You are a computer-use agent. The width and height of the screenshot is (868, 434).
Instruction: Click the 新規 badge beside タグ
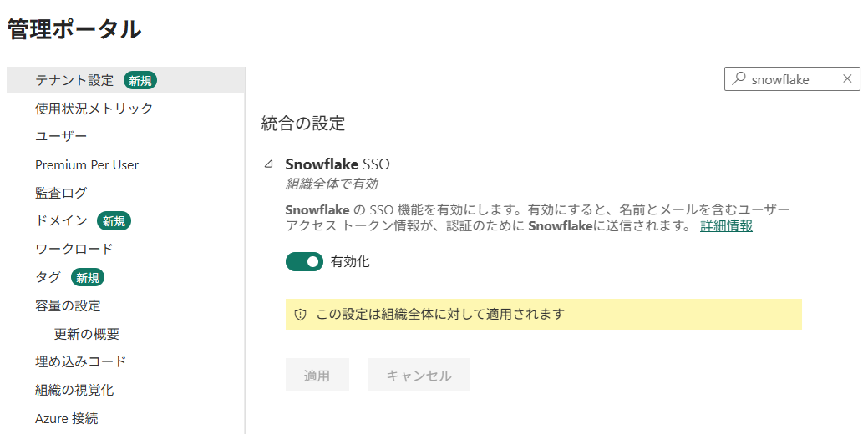tap(88, 278)
